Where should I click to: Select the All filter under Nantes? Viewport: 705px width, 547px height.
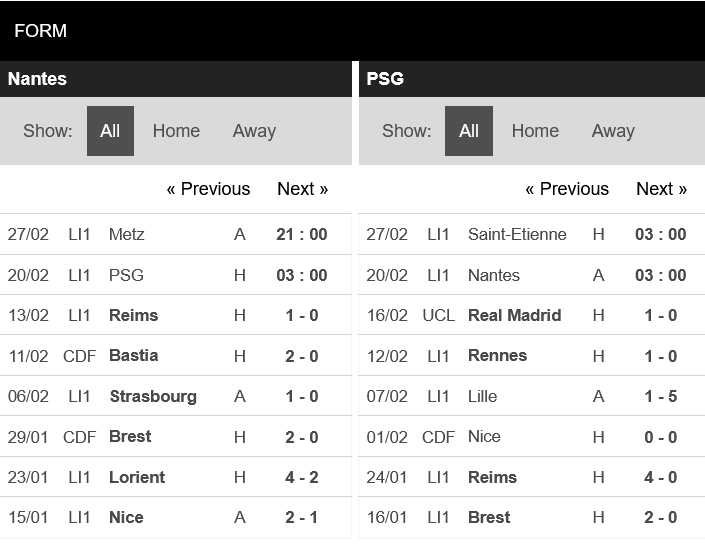(110, 131)
